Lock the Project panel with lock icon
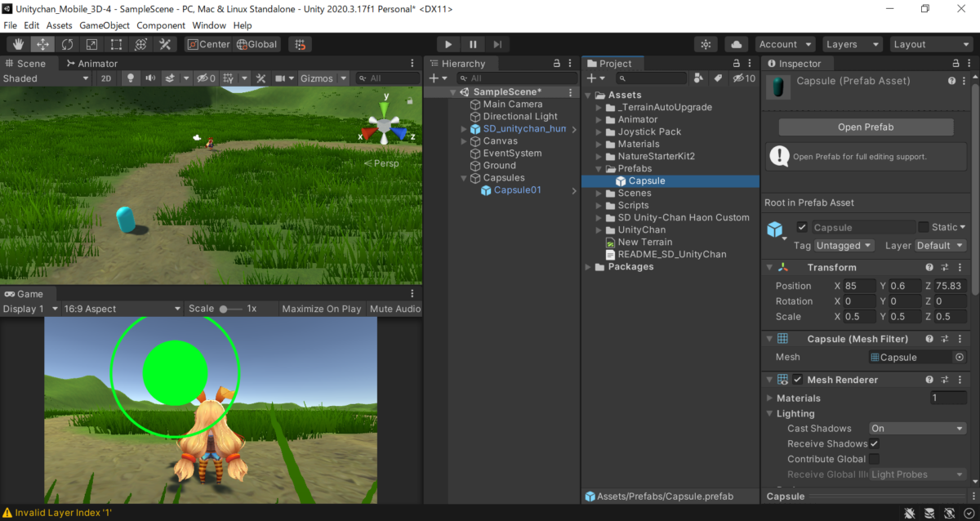The image size is (980, 521). (x=738, y=64)
